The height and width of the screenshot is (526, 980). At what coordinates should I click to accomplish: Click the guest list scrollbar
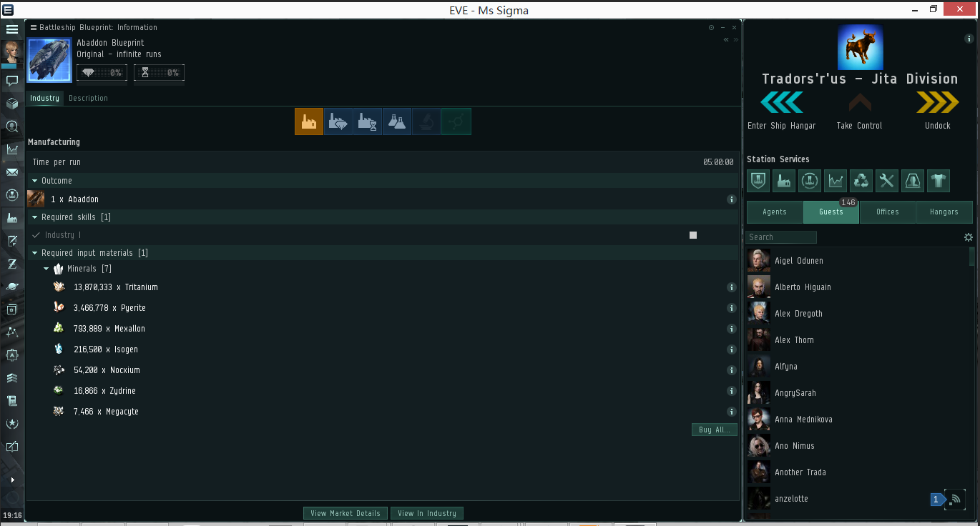(971, 257)
